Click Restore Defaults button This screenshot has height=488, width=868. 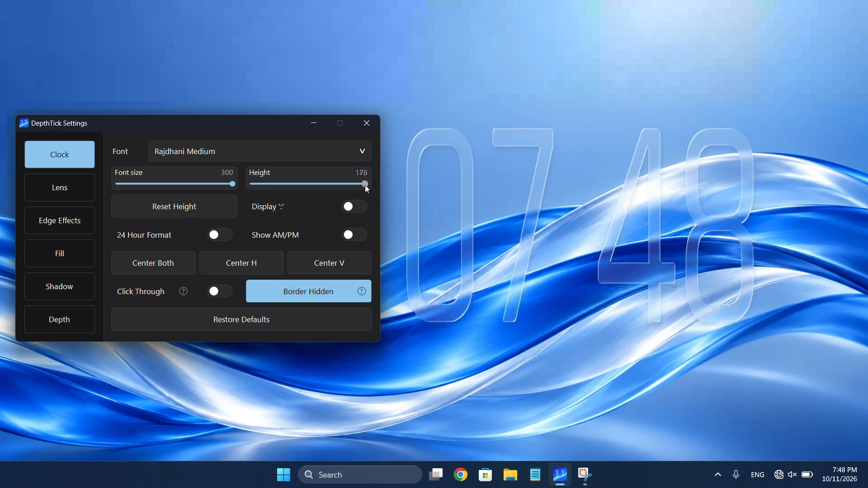[241, 319]
